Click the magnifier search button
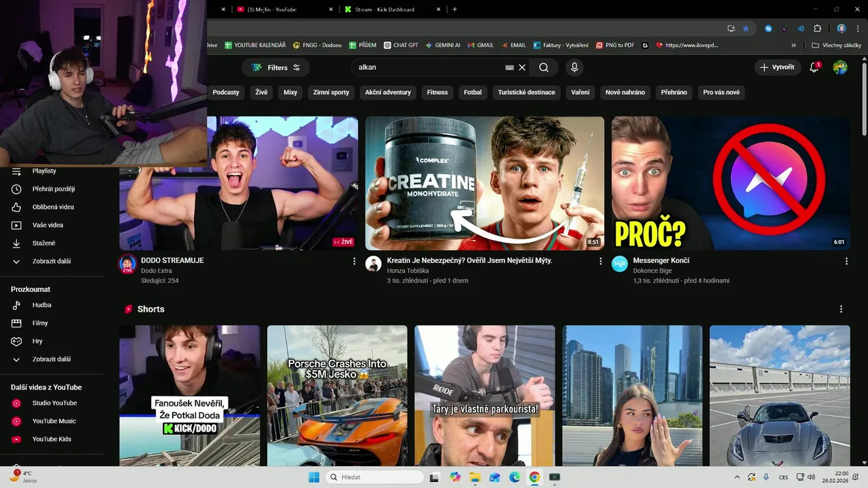The width and height of the screenshot is (868, 488). click(544, 68)
